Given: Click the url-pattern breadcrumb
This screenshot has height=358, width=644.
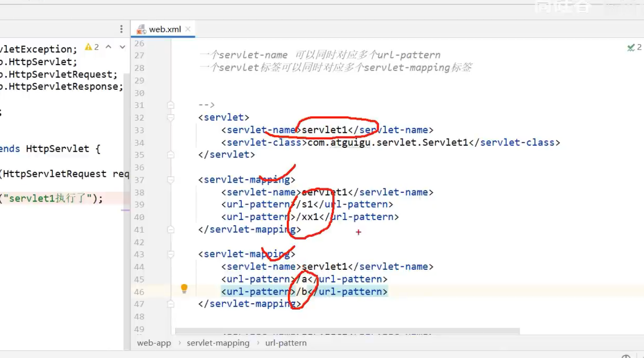Looking at the screenshot, I should point(285,342).
